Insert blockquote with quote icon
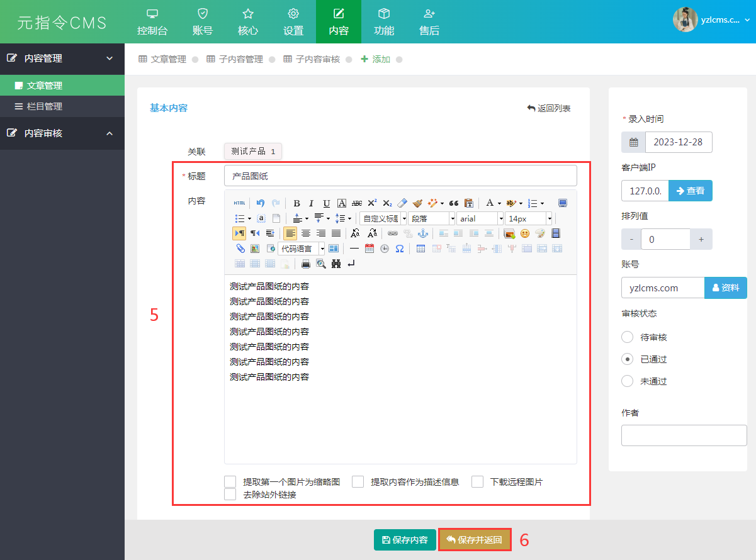The image size is (756, 560). [453, 203]
